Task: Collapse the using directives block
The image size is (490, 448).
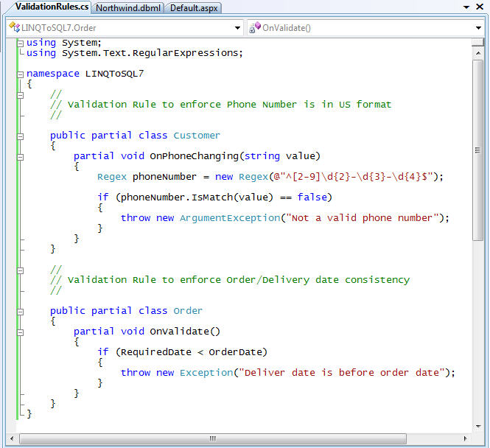Action: pos(21,43)
